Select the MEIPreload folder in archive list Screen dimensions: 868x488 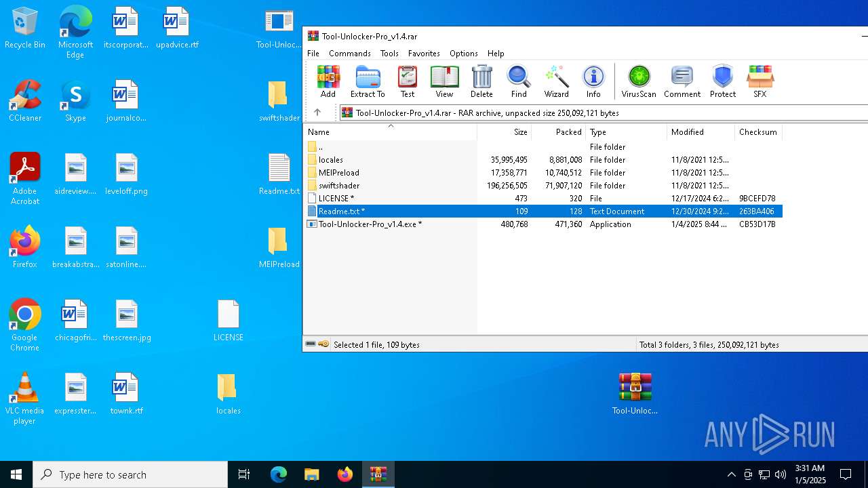(x=543, y=172)
